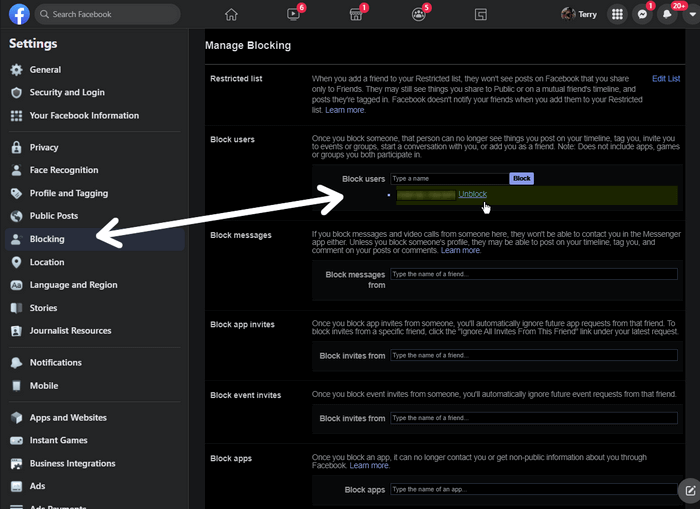Open Apps and Websites settings
The image size is (700, 509).
(68, 417)
